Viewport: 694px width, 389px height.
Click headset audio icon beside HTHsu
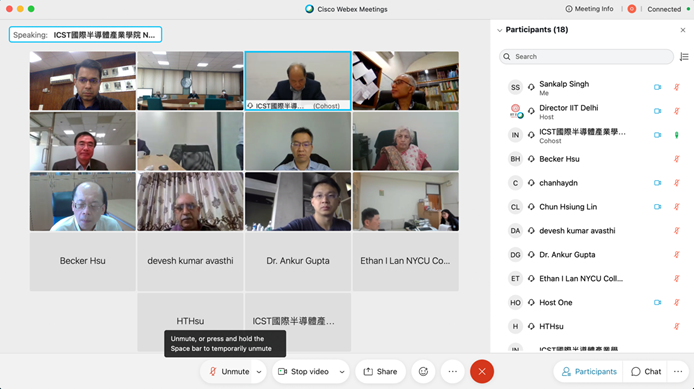(531, 326)
